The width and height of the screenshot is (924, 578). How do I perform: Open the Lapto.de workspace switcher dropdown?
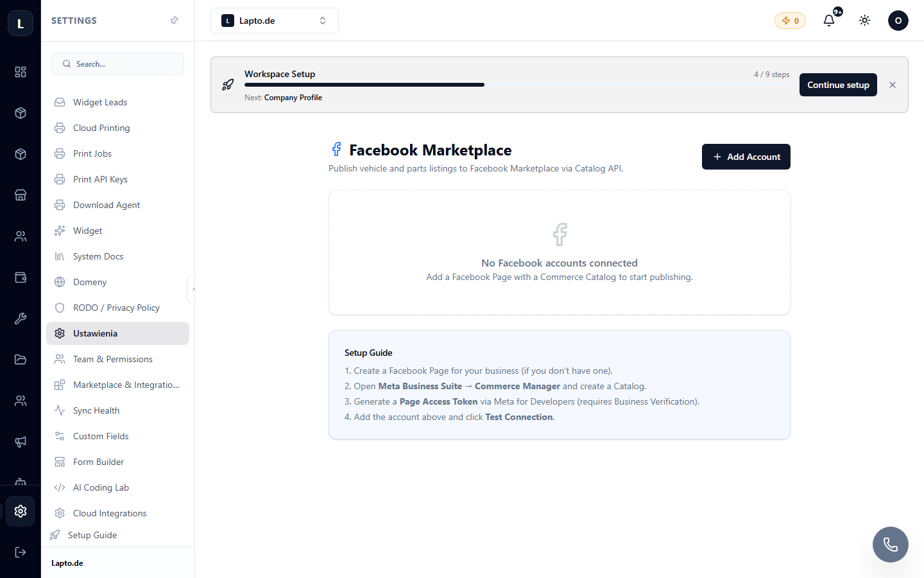(275, 21)
